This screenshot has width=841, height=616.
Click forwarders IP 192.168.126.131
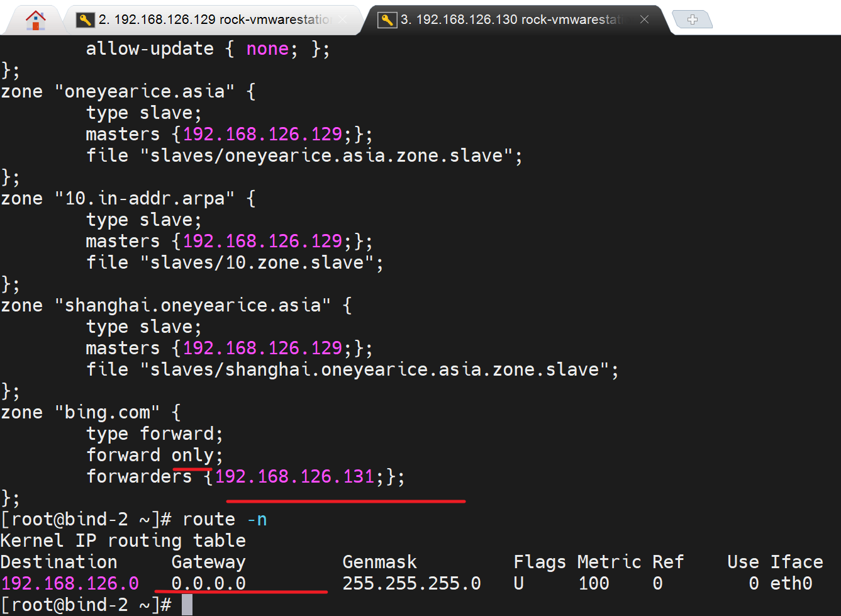(294, 477)
